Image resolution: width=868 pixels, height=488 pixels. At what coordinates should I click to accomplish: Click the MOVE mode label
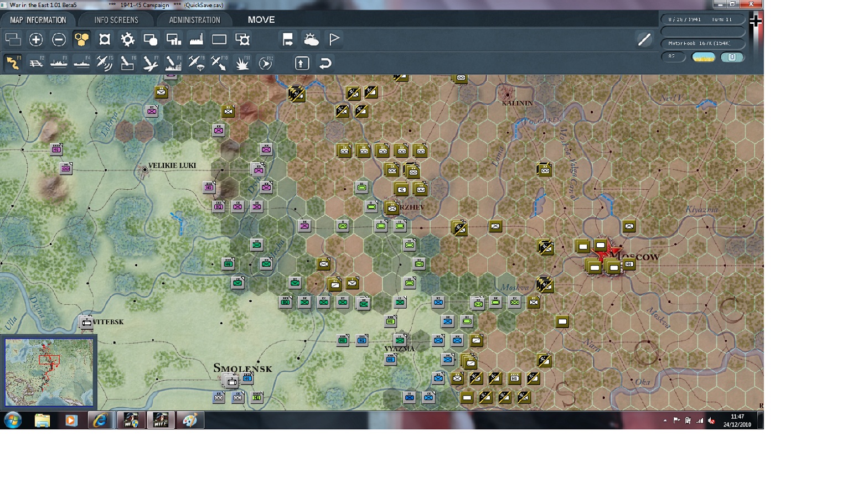coord(261,19)
